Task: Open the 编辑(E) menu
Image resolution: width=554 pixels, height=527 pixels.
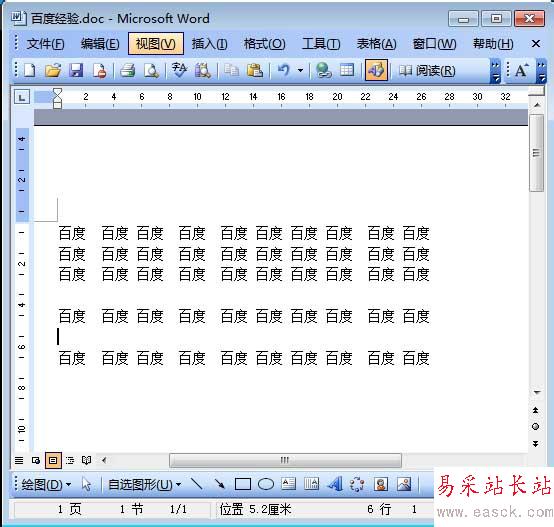Action: (100, 44)
